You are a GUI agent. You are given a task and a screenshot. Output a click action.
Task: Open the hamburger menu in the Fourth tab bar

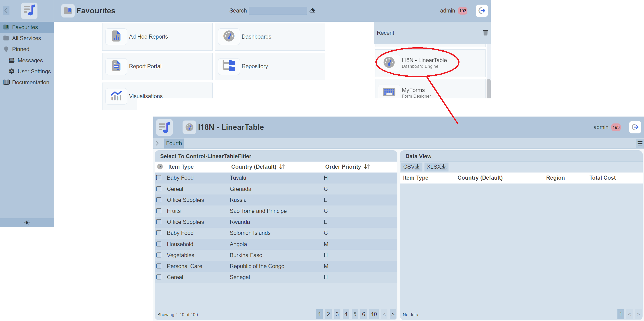640,143
